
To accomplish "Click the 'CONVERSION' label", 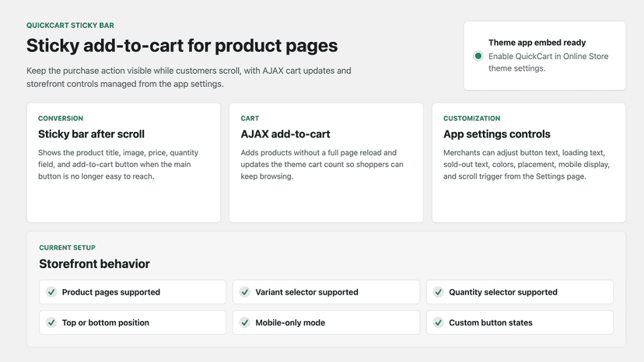I will click(x=61, y=118).
